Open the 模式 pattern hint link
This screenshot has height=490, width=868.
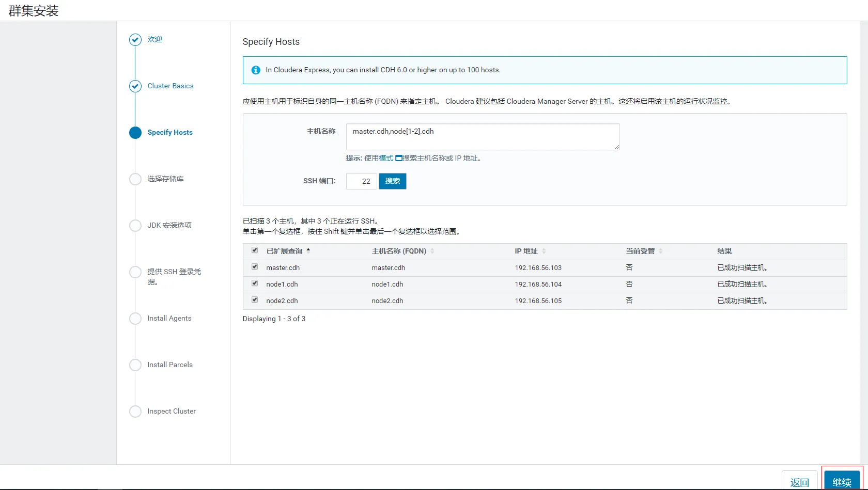pyautogui.click(x=386, y=159)
